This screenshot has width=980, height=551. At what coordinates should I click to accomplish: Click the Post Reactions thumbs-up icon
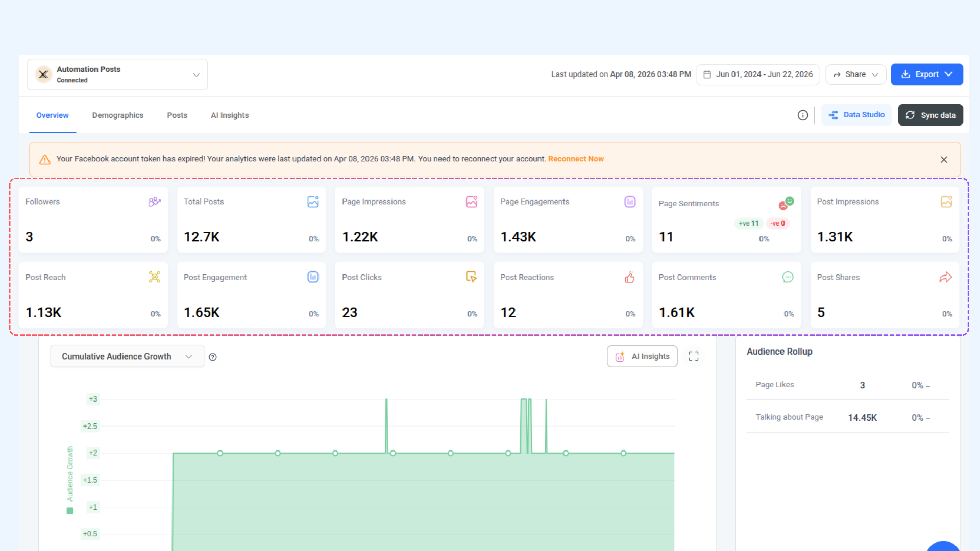(x=630, y=277)
